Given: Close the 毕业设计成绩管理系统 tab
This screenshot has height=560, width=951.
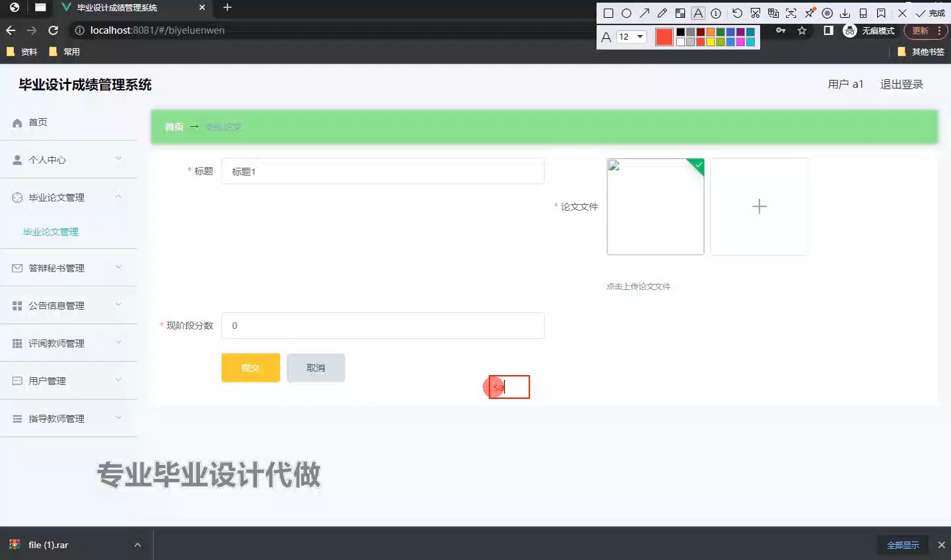Looking at the screenshot, I should click(202, 8).
